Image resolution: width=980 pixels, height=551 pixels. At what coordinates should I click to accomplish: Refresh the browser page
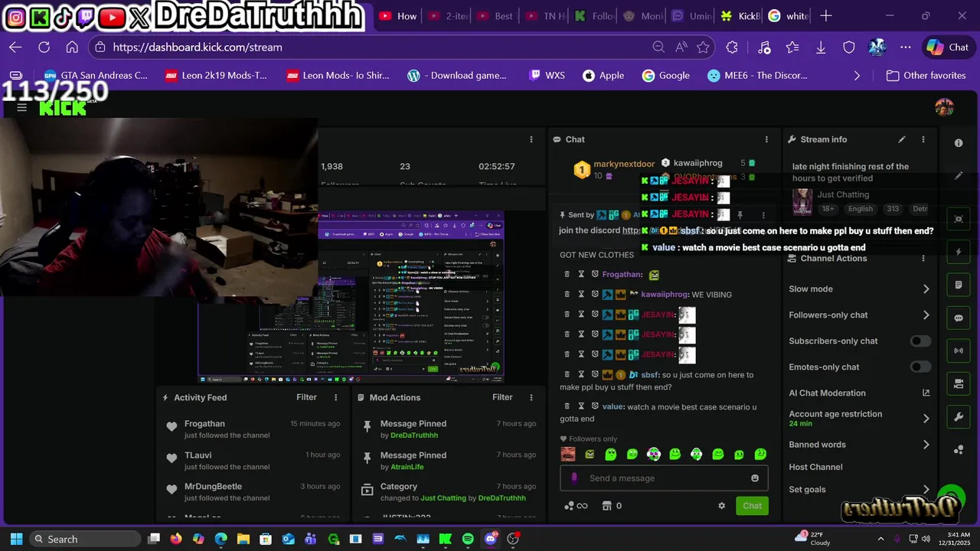[x=44, y=47]
